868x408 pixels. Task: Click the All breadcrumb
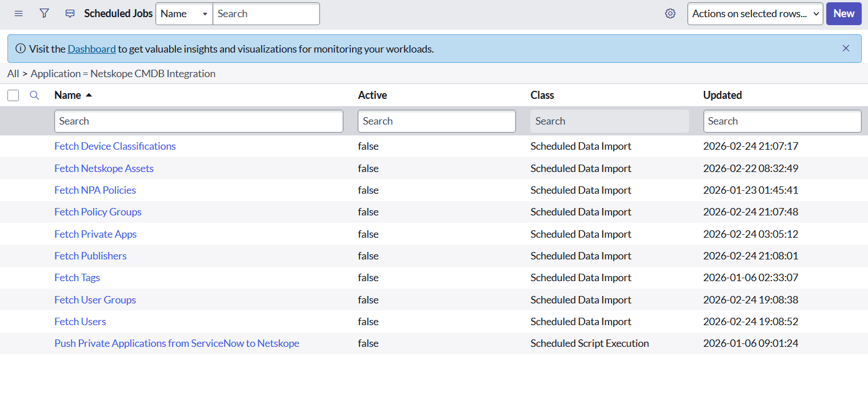pos(13,74)
